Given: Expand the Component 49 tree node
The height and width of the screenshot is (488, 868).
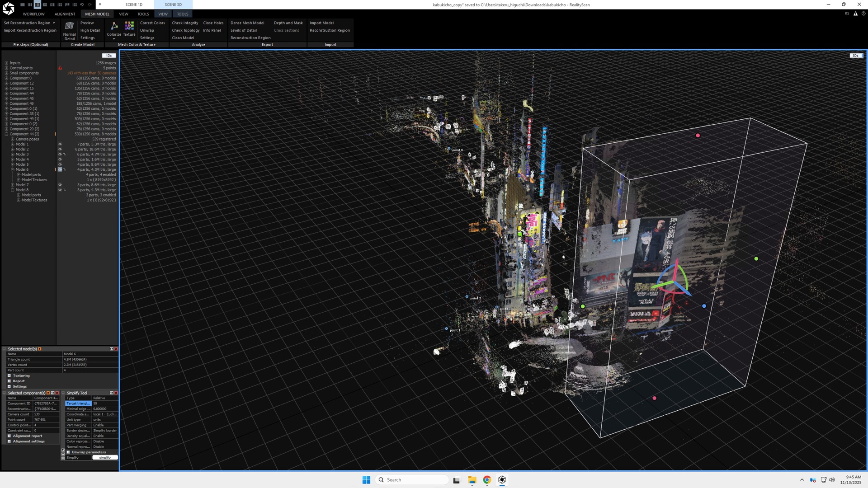Looking at the screenshot, I should coord(6,103).
